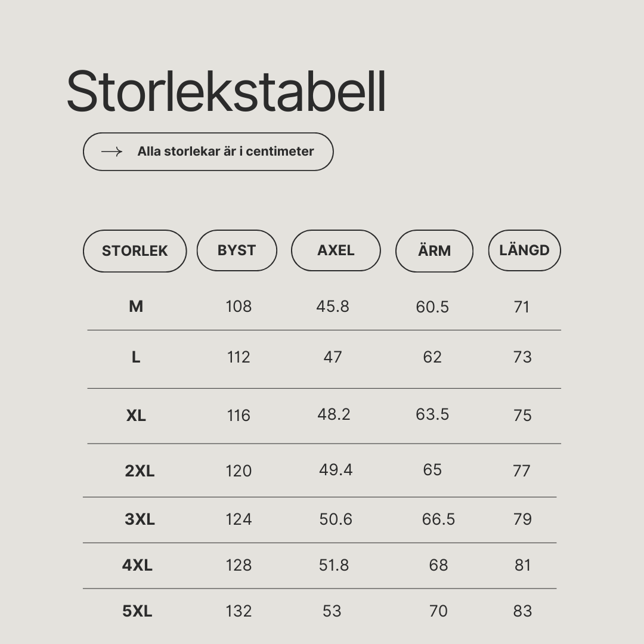
Task: Click the axel value 48.2
Action: click(x=334, y=414)
